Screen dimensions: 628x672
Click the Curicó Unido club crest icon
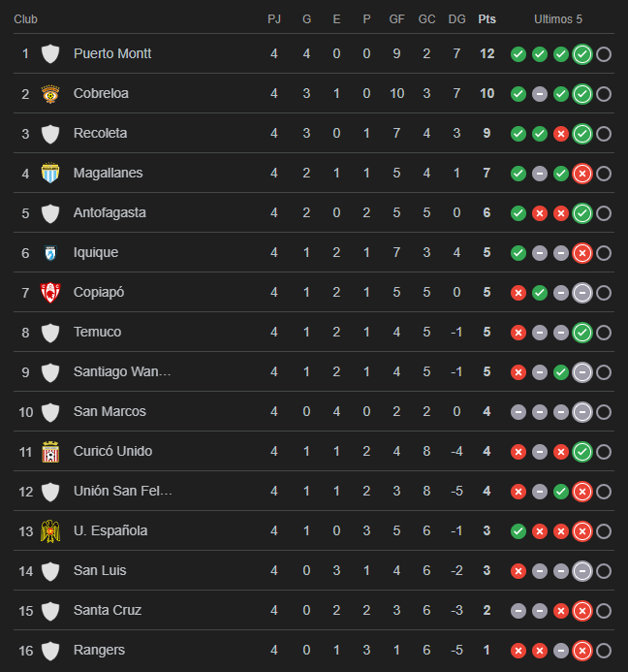50,452
